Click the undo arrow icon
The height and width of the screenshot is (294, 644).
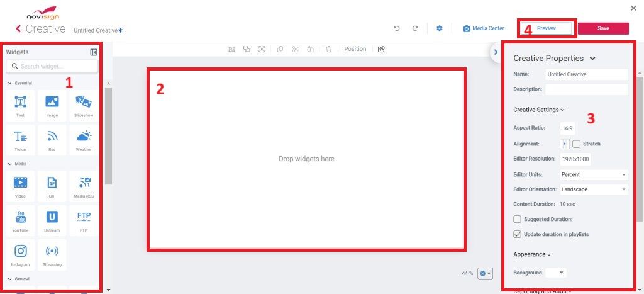[x=397, y=28]
